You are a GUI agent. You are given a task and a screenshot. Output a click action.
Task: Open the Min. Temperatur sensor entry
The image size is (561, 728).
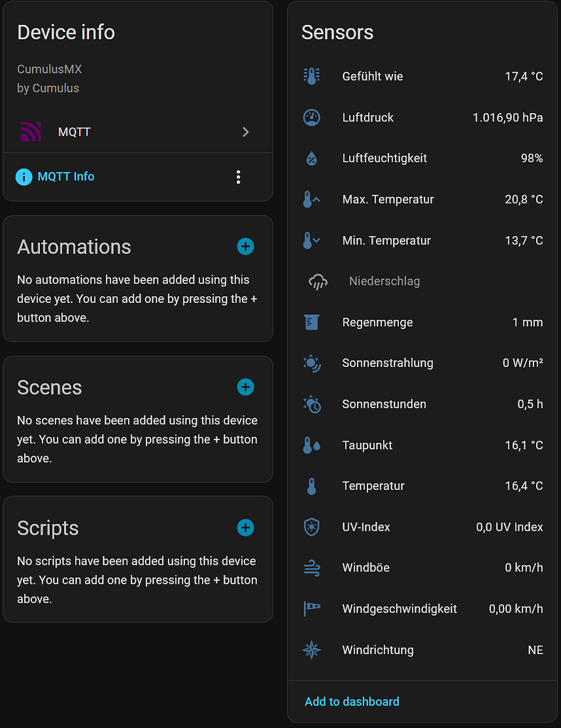(x=422, y=240)
